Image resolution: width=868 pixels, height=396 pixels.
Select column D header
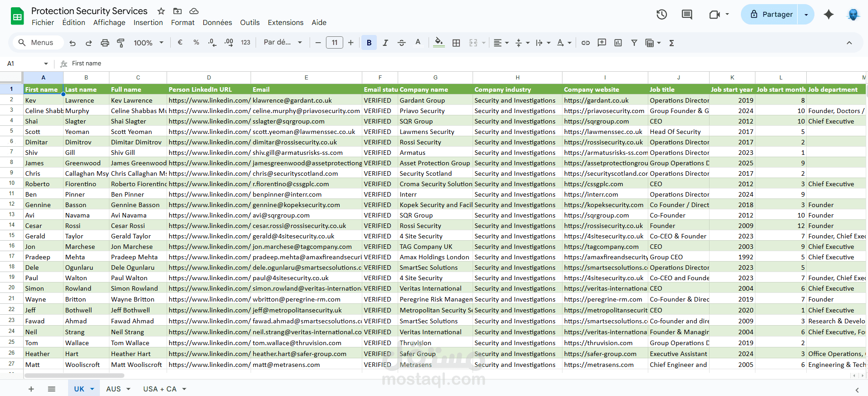pyautogui.click(x=209, y=77)
